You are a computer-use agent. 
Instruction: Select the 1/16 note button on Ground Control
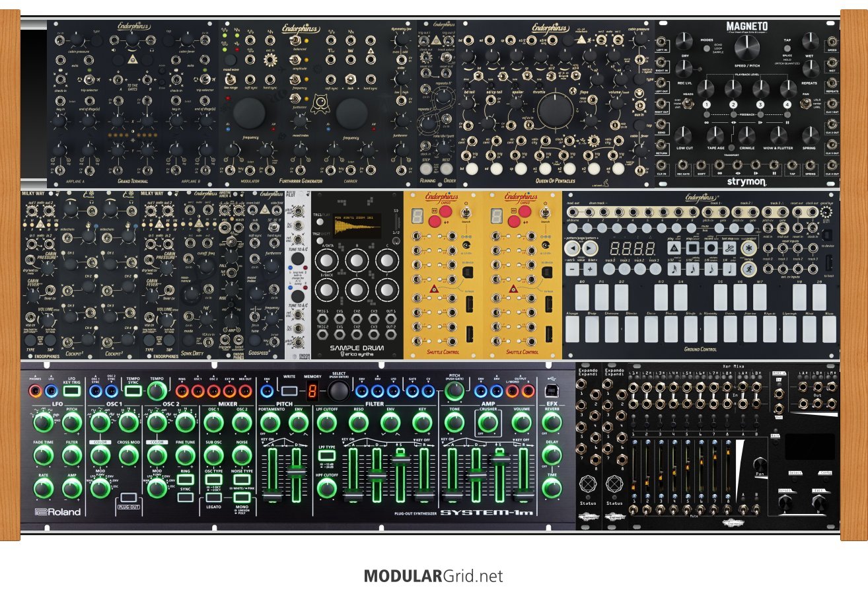[x=694, y=269]
